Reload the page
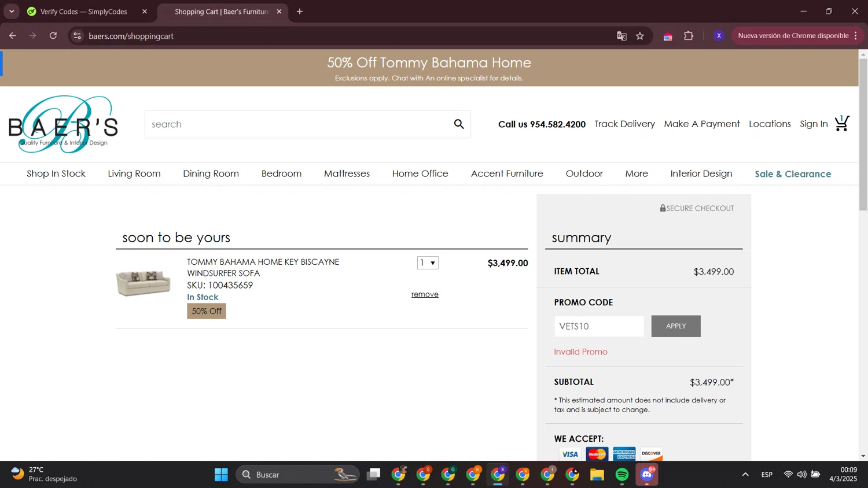Viewport: 868px width, 488px height. [x=53, y=36]
